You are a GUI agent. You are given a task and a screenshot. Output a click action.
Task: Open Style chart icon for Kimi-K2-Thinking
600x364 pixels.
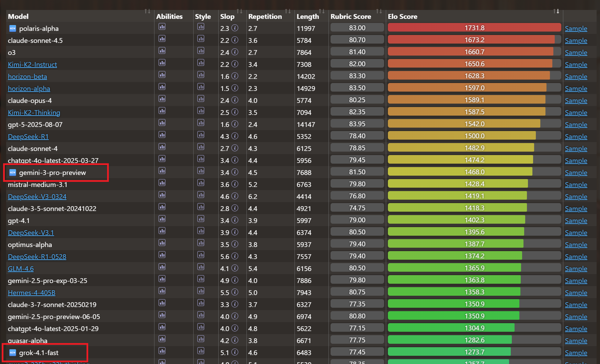tap(201, 111)
